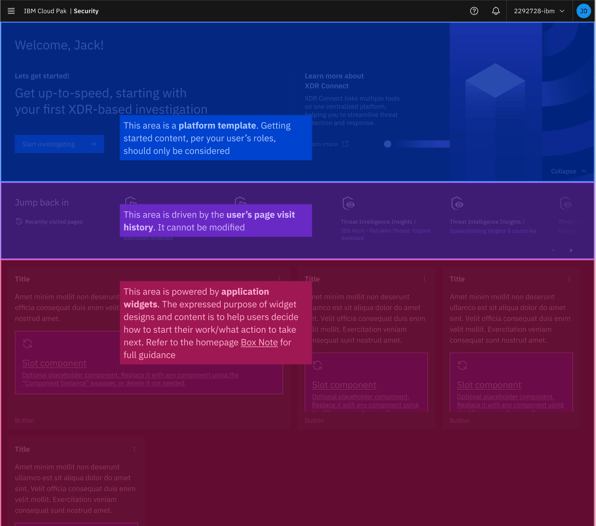Open the 2292728-ibm account dropdown
The image size is (596, 526).
539,11
